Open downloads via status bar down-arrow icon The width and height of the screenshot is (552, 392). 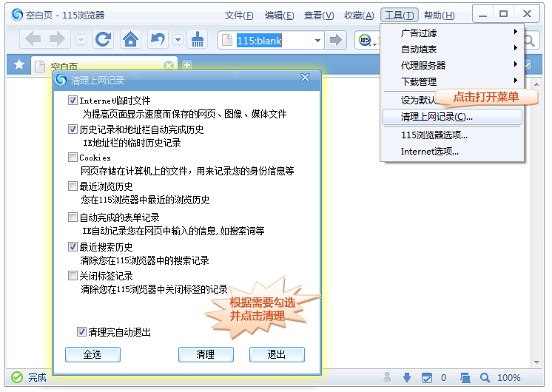(x=407, y=377)
